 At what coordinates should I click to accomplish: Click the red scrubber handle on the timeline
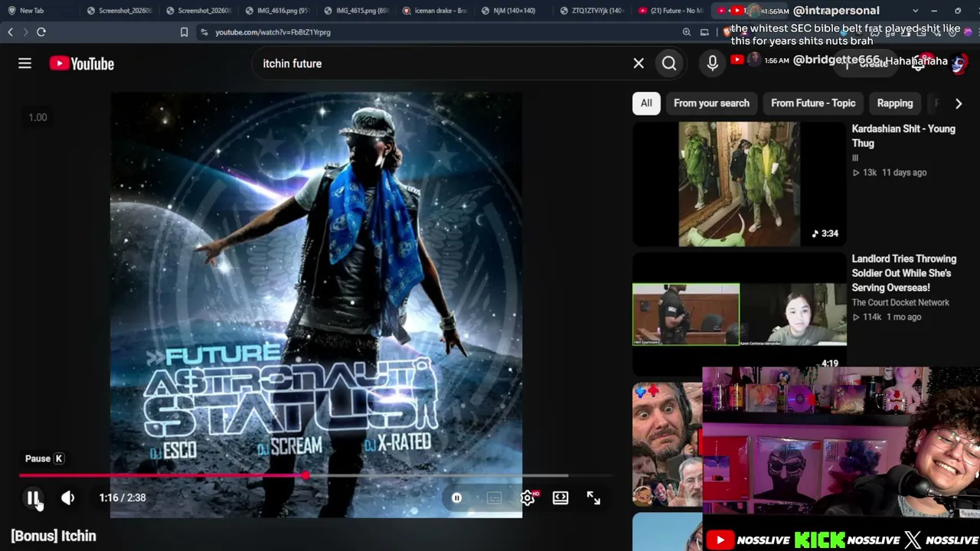click(x=305, y=476)
